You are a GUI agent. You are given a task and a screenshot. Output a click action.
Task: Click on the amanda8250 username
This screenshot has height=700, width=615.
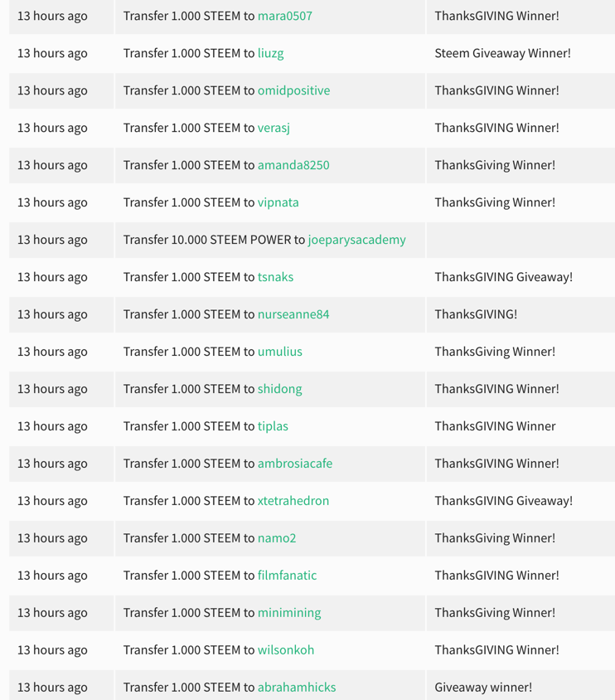[293, 165]
